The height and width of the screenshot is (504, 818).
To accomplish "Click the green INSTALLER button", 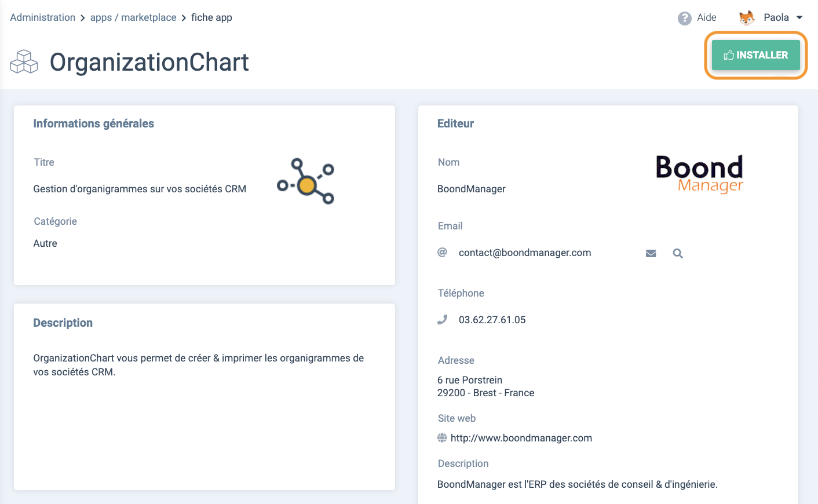I will [x=755, y=55].
